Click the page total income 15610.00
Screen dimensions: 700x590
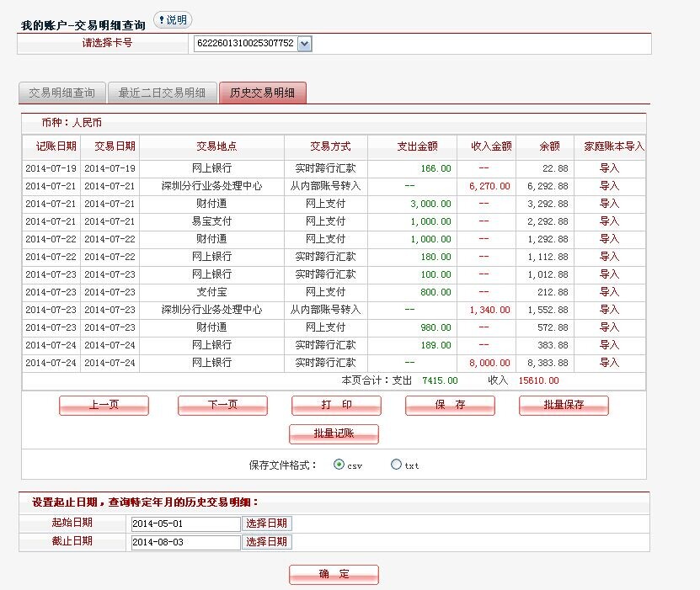(x=538, y=380)
